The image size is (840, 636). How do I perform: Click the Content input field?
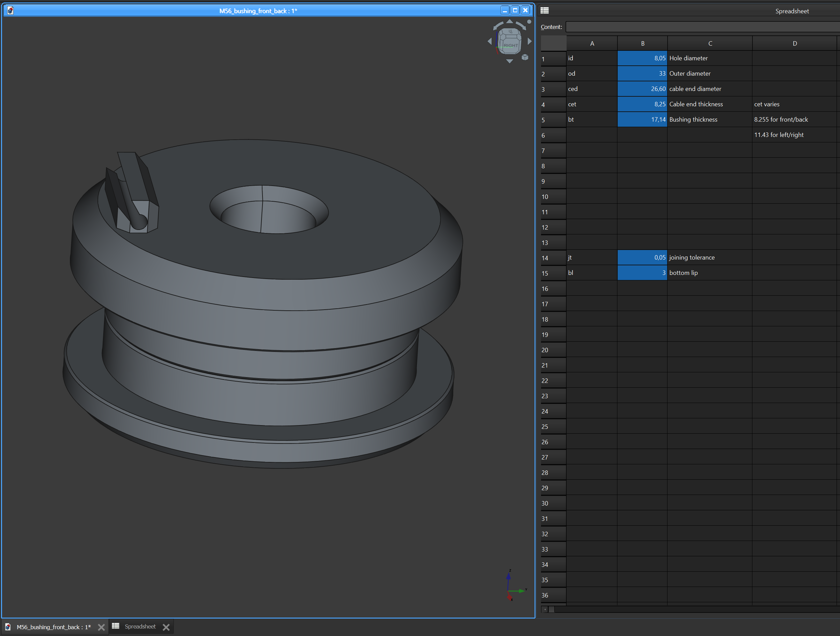(703, 27)
